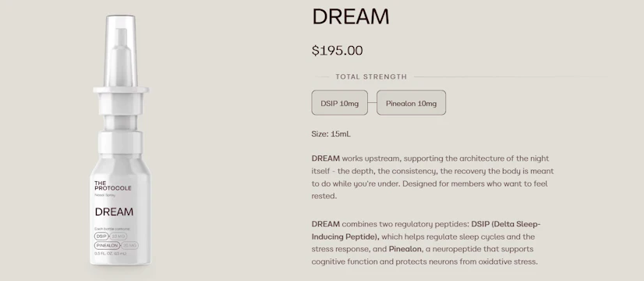Select the Pinealon 10mg strength chip
This screenshot has width=644, height=281.
point(411,103)
